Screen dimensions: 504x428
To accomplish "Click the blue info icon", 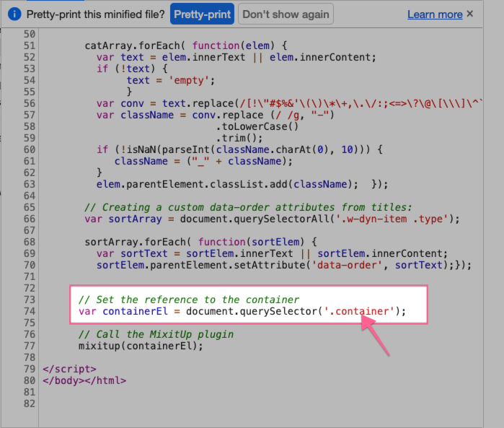I will pos(14,14).
